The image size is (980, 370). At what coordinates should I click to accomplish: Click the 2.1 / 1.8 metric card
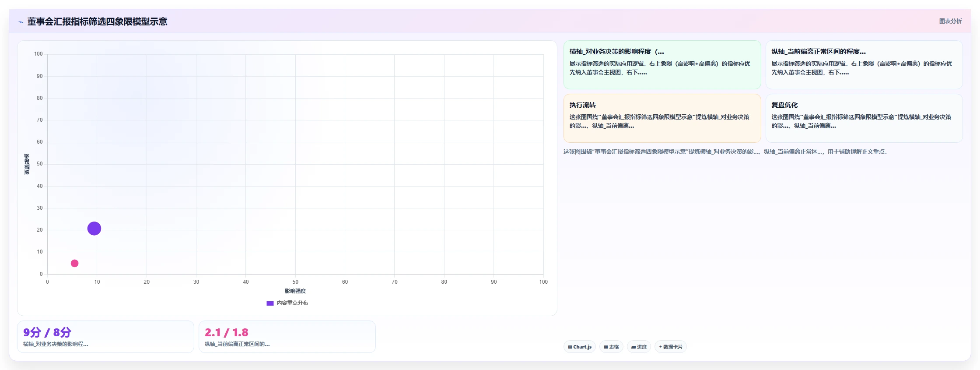287,337
